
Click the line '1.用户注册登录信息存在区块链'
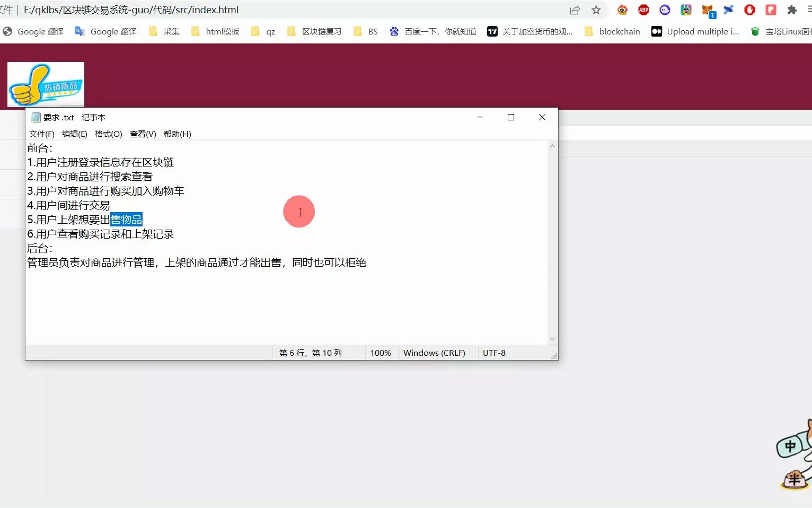click(101, 162)
